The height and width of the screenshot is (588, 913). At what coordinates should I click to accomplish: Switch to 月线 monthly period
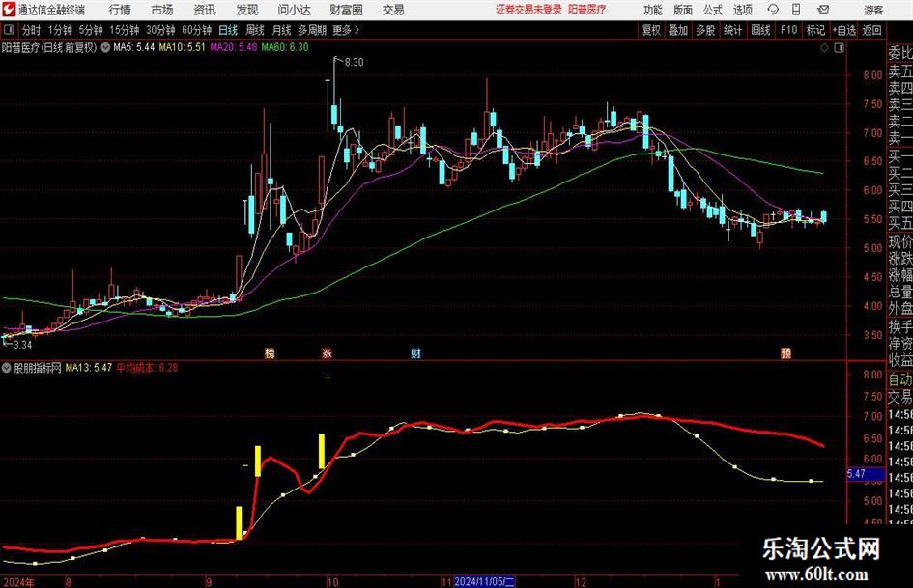coord(282,30)
